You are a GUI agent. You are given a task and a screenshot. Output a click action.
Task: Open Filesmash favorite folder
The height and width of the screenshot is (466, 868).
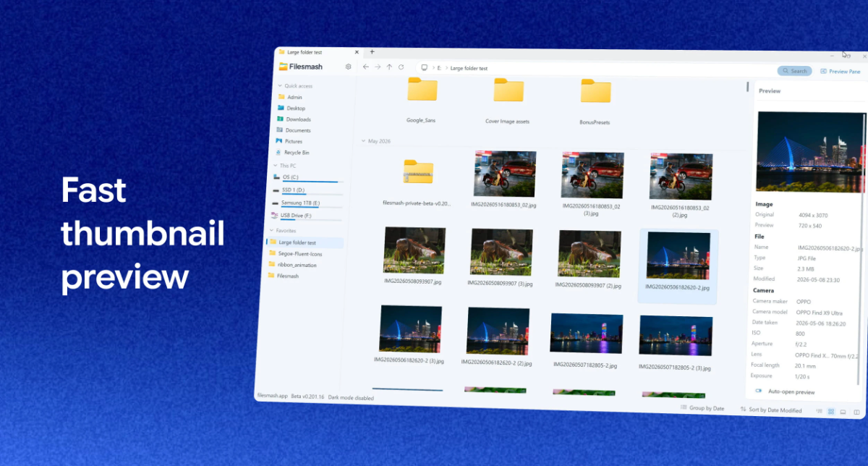283,276
